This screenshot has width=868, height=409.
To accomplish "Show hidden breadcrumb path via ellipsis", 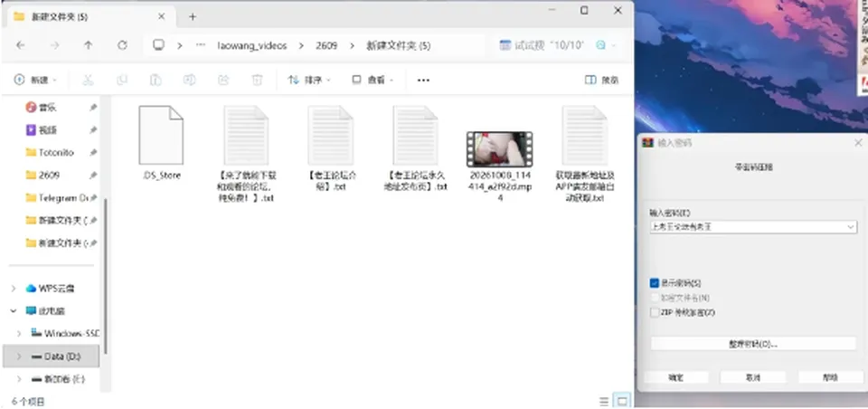I will 201,45.
